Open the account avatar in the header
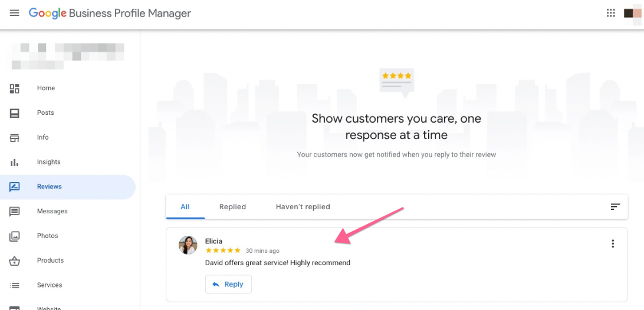The width and height of the screenshot is (644, 310). click(x=632, y=13)
